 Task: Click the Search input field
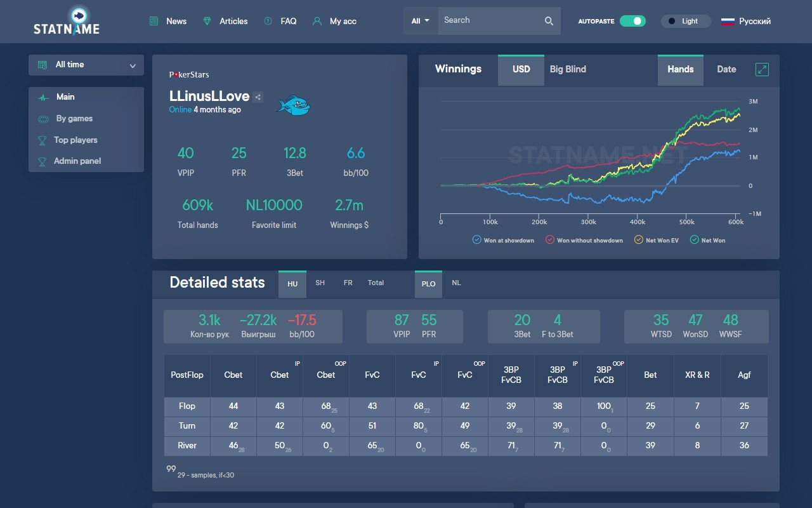click(x=488, y=21)
